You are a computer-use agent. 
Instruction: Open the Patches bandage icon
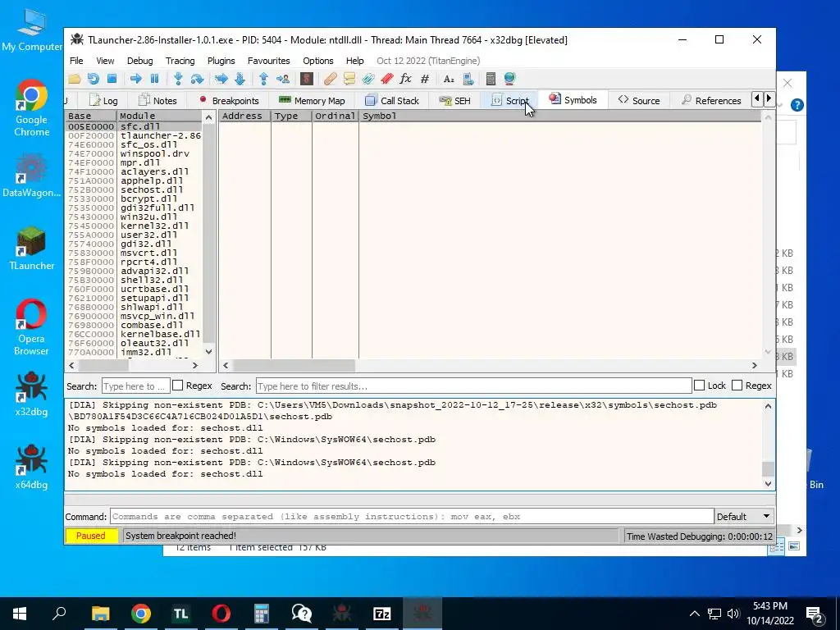330,80
